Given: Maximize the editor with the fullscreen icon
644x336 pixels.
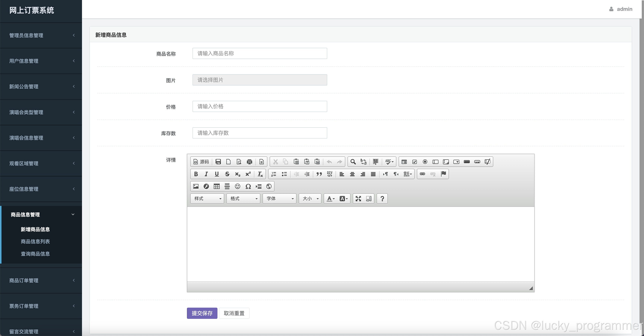Looking at the screenshot, I should [358, 199].
